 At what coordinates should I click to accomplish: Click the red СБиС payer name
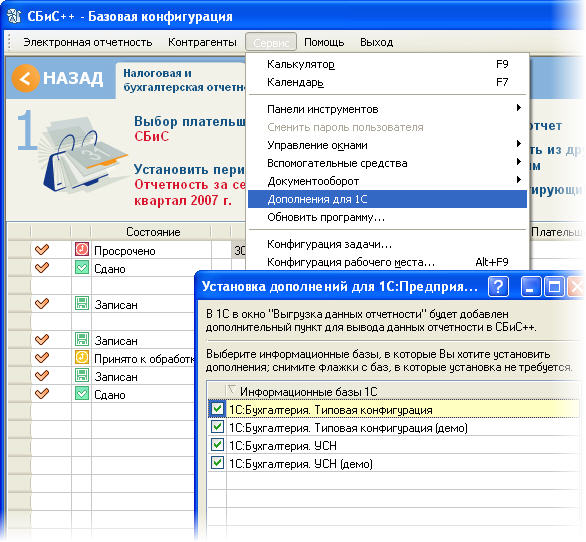tap(152, 136)
